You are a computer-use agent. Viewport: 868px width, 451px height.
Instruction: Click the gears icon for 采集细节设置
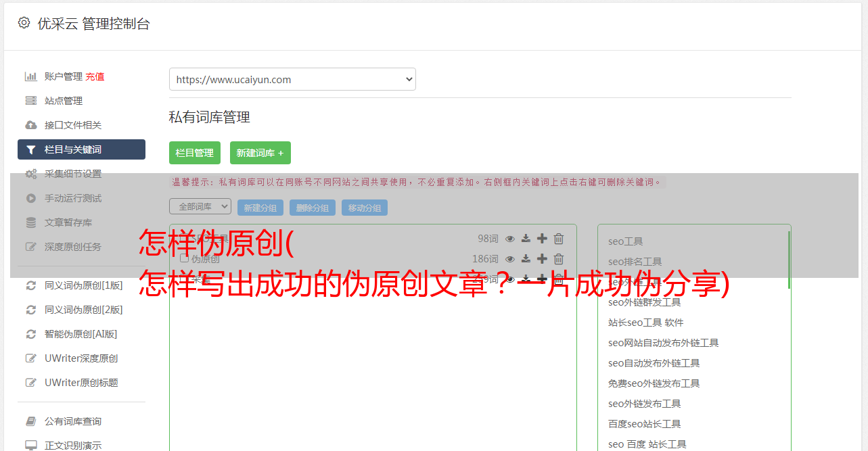pos(31,174)
